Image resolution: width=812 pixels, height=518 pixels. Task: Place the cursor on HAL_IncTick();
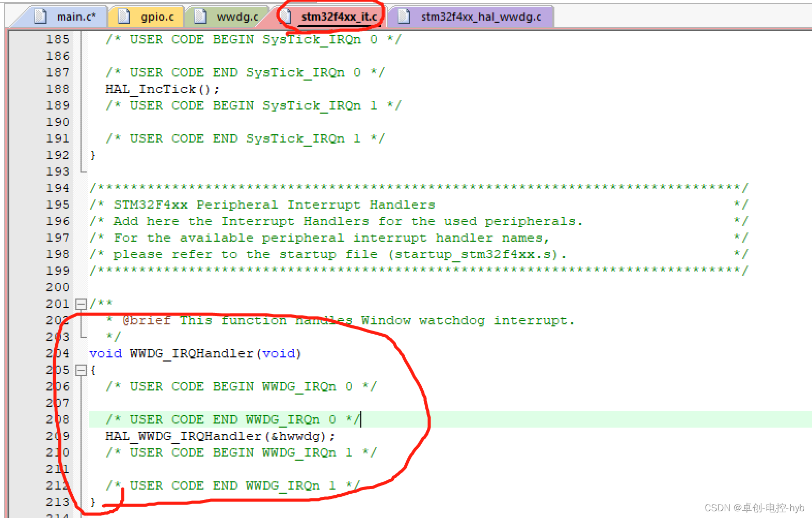(x=163, y=89)
